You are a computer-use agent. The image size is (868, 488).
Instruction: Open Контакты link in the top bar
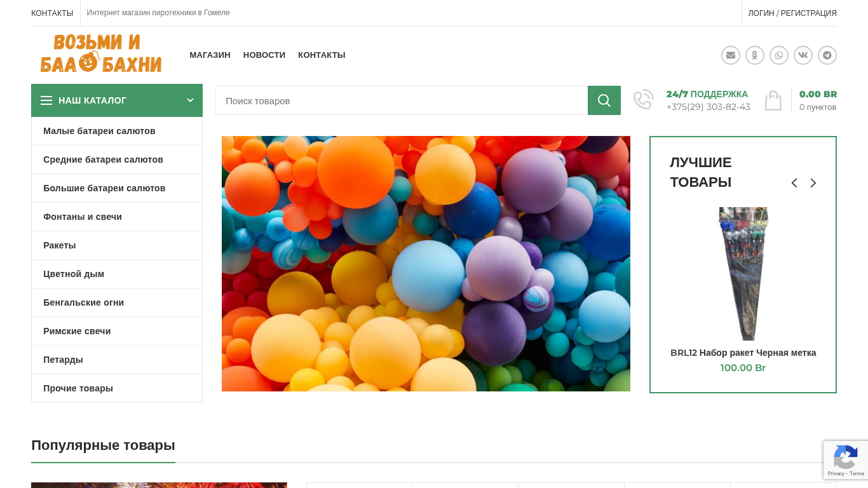pyautogui.click(x=52, y=13)
